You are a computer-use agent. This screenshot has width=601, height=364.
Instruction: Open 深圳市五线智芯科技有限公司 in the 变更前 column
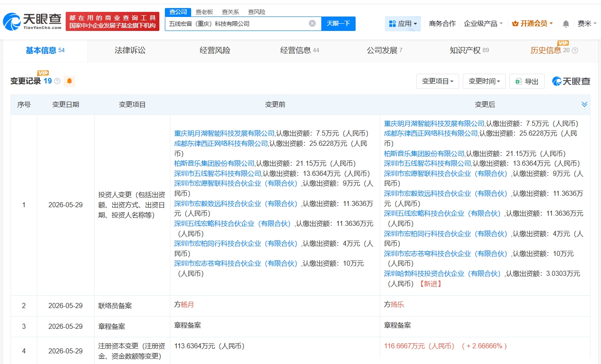click(x=217, y=174)
